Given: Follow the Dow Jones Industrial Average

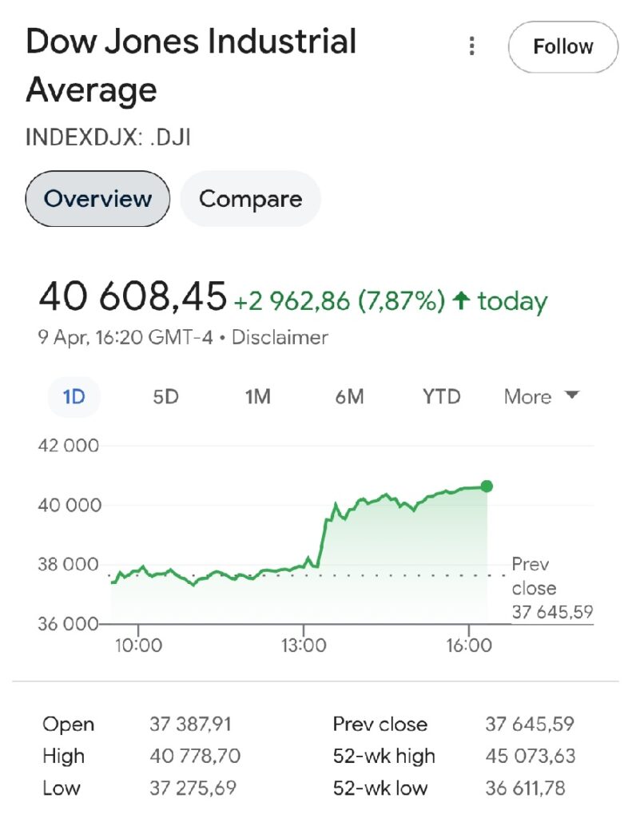Looking at the screenshot, I should pos(563,47).
